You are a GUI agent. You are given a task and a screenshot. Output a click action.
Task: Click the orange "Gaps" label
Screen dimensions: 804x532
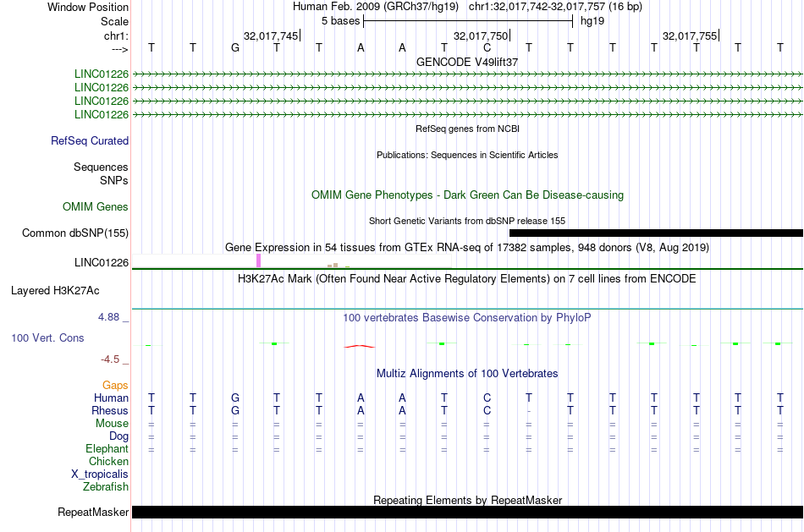pyautogui.click(x=115, y=386)
